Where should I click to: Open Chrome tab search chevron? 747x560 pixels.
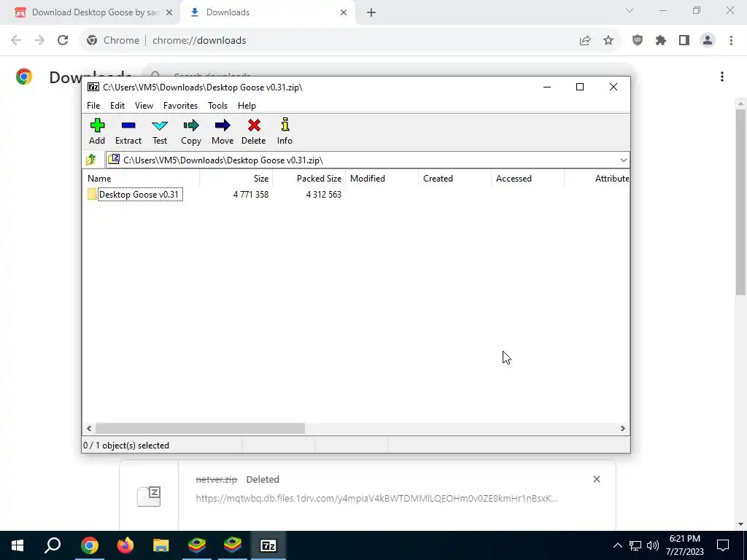click(630, 10)
